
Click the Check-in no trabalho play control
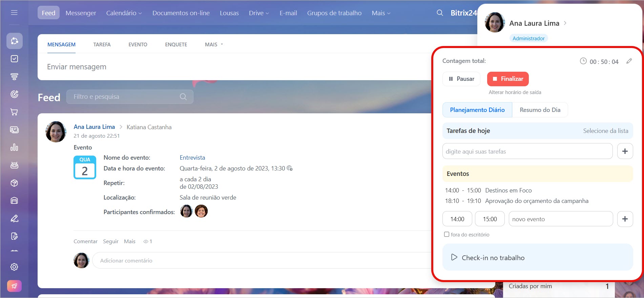click(x=454, y=257)
